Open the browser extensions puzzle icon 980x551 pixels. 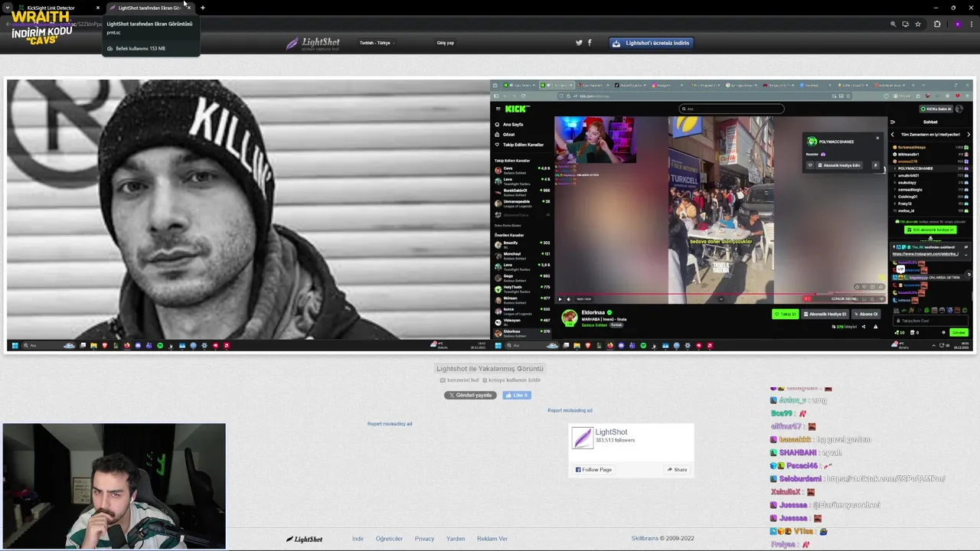937,24
